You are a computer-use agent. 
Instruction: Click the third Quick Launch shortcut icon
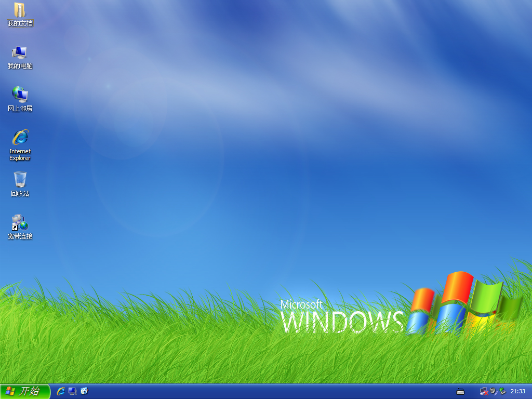(x=84, y=391)
